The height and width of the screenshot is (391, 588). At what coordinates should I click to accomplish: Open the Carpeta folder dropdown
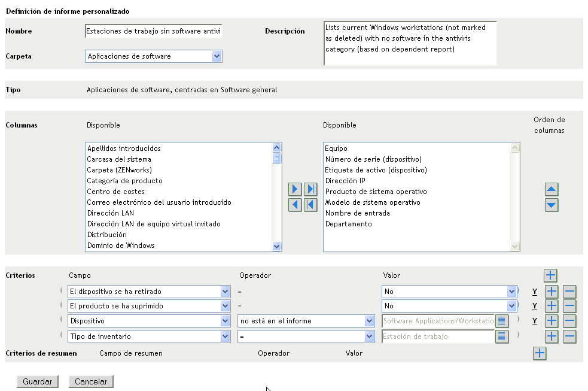[217, 56]
